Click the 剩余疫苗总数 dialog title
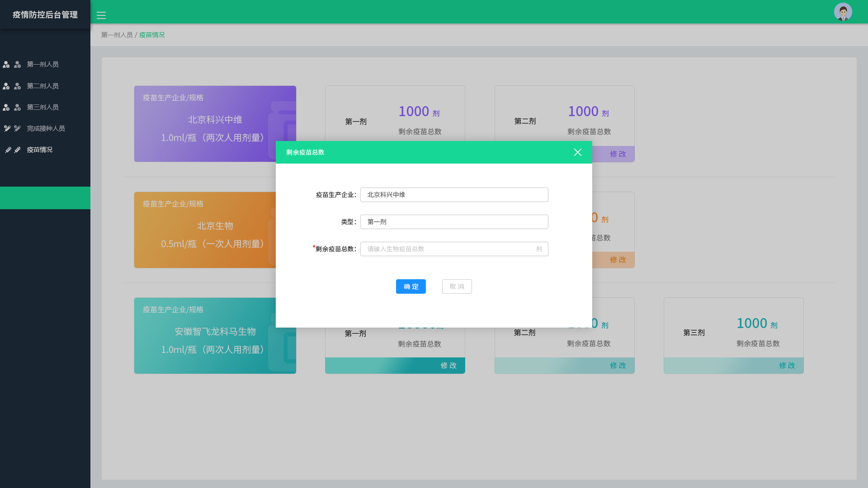The image size is (868, 488). [x=305, y=152]
